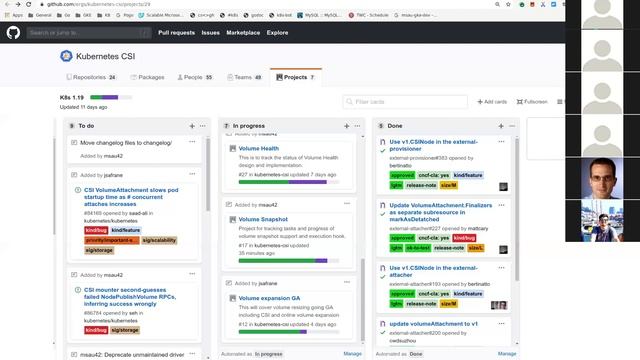The height and width of the screenshot is (360, 640).
Task: Open Marketplace in top navigation
Action: click(x=243, y=33)
